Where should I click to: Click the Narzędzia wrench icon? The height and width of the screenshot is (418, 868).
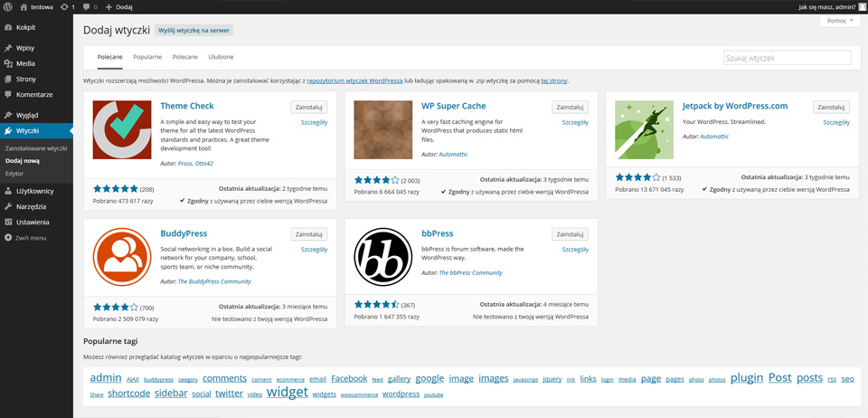point(8,206)
